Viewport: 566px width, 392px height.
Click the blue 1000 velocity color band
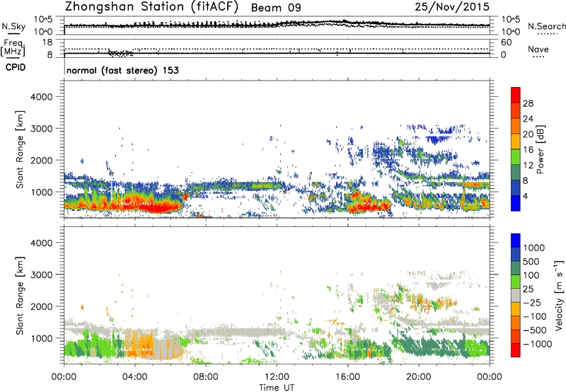click(x=516, y=241)
